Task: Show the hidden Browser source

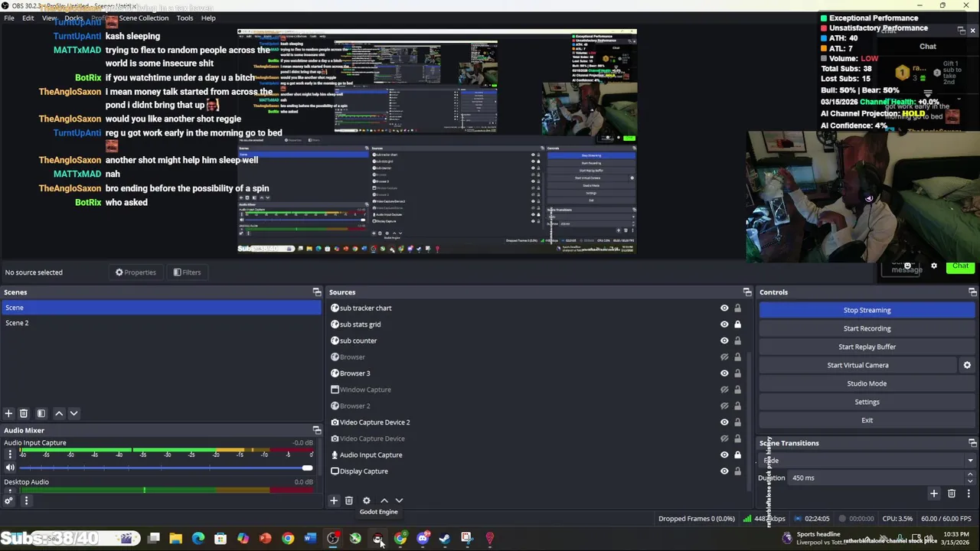Action: [x=724, y=357]
